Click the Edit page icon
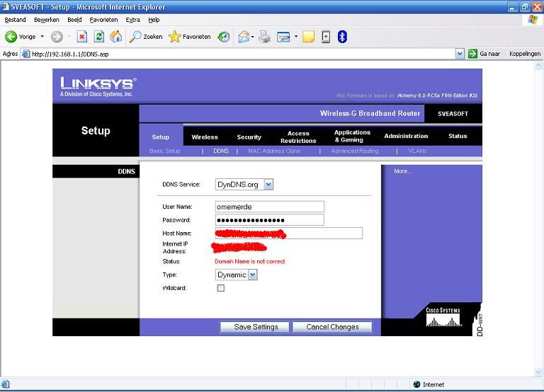544x392 pixels. [283, 37]
